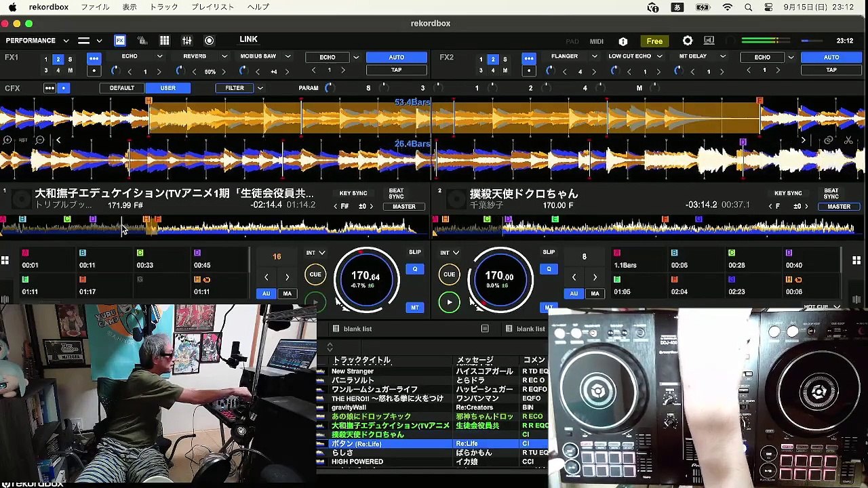Image resolution: width=868 pixels, height=488 pixels.
Task: Open the プレイリスト menu
Action: click(212, 7)
